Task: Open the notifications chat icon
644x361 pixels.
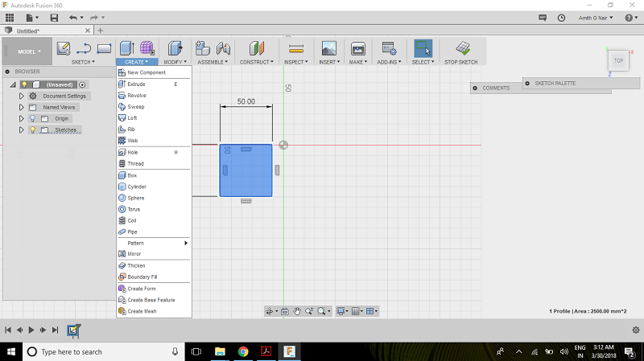Action: [543, 18]
